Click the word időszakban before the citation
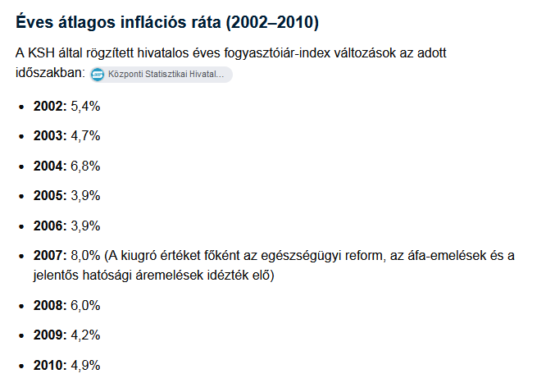555x392 pixels. pos(50,73)
